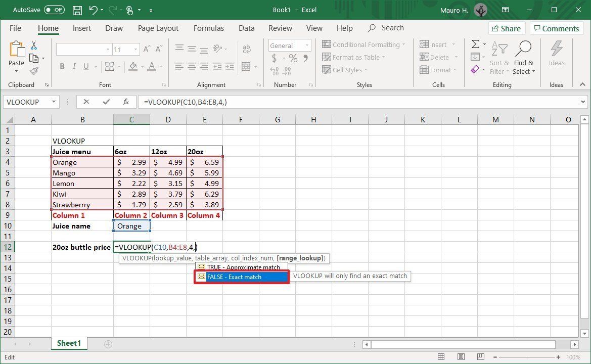Screen dimensions: 591x364
Task: Select the Format Painter
Action: tap(33, 71)
